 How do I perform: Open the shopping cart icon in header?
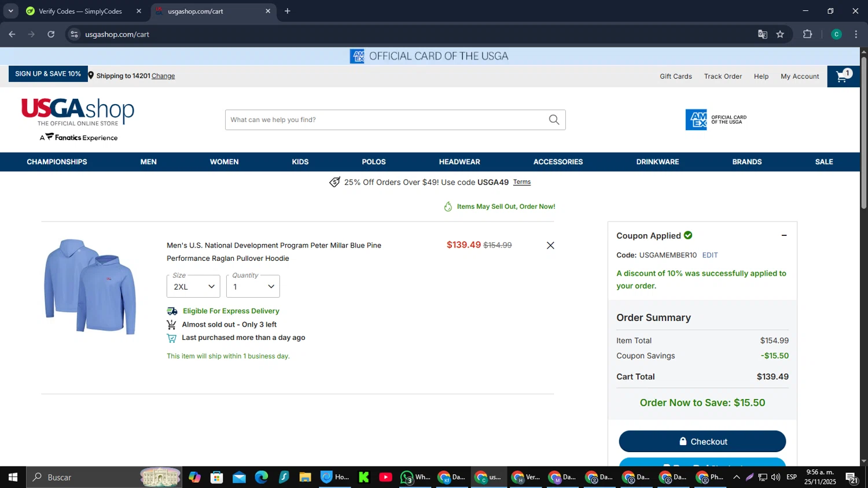843,76
